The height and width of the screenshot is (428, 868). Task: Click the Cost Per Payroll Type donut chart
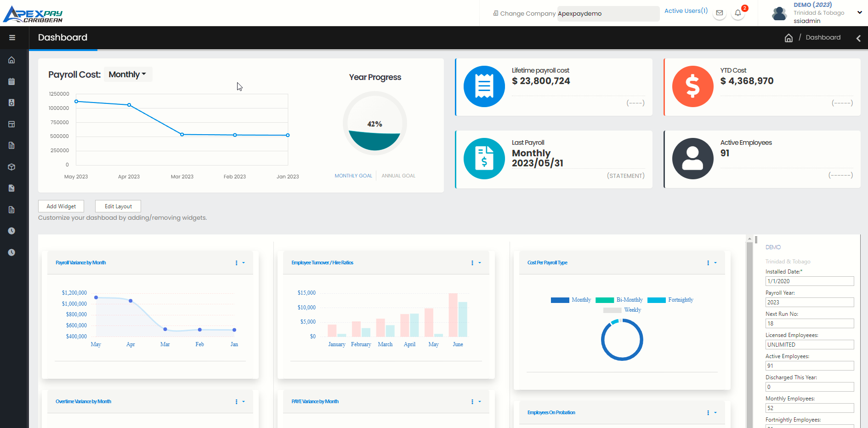(x=622, y=340)
